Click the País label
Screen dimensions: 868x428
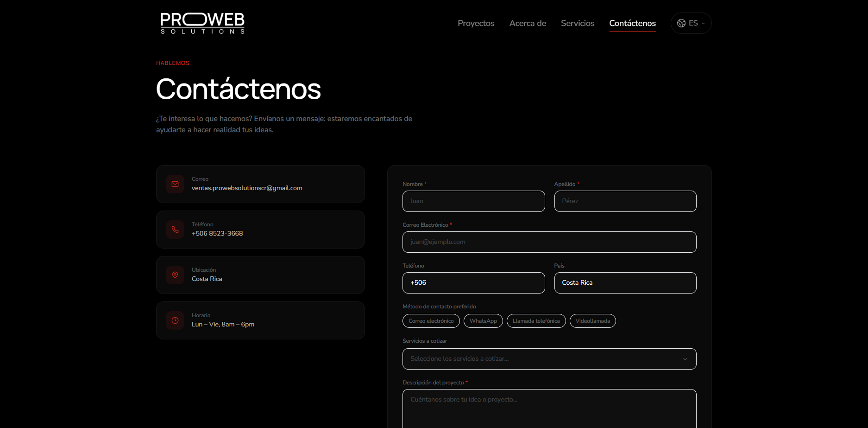pos(559,266)
